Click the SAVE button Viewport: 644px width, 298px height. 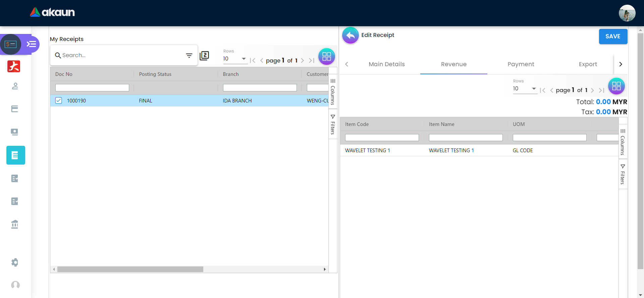[x=613, y=36]
